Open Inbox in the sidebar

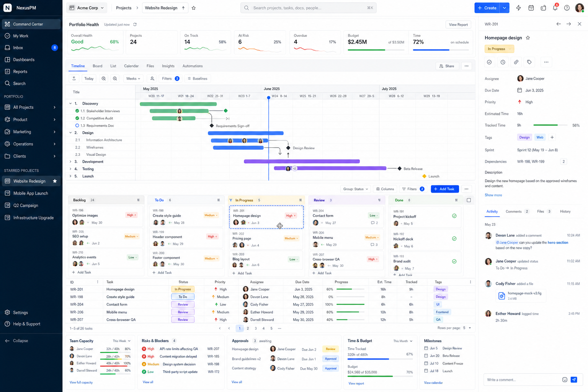coord(31,48)
